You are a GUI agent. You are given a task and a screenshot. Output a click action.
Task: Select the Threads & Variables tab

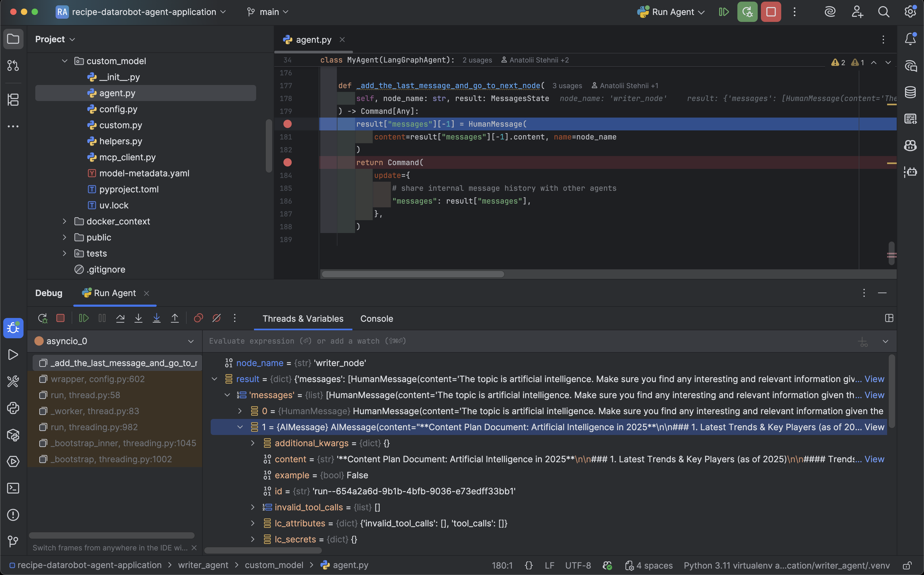point(303,319)
